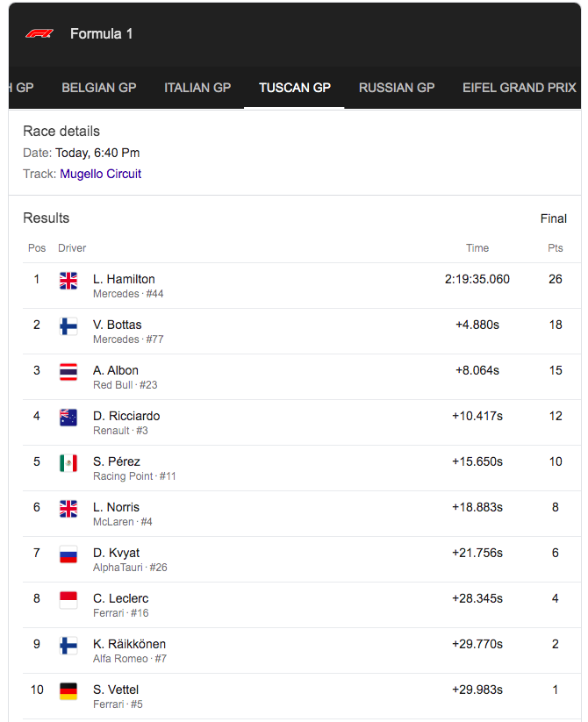
Task: Click the Finnish flag beside V. Bottas
Action: tap(68, 325)
